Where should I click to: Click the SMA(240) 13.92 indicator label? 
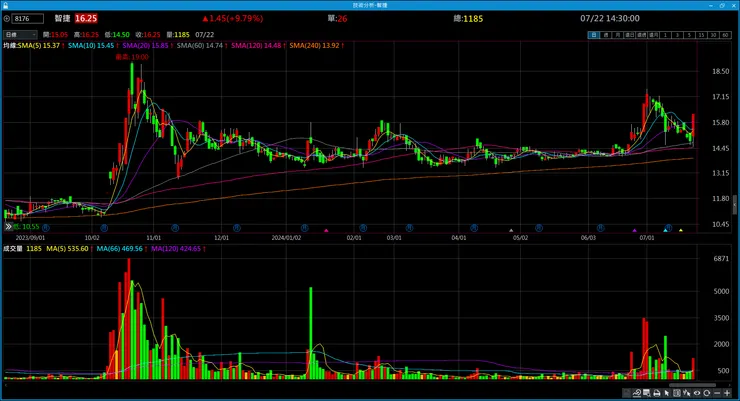[x=314, y=45]
